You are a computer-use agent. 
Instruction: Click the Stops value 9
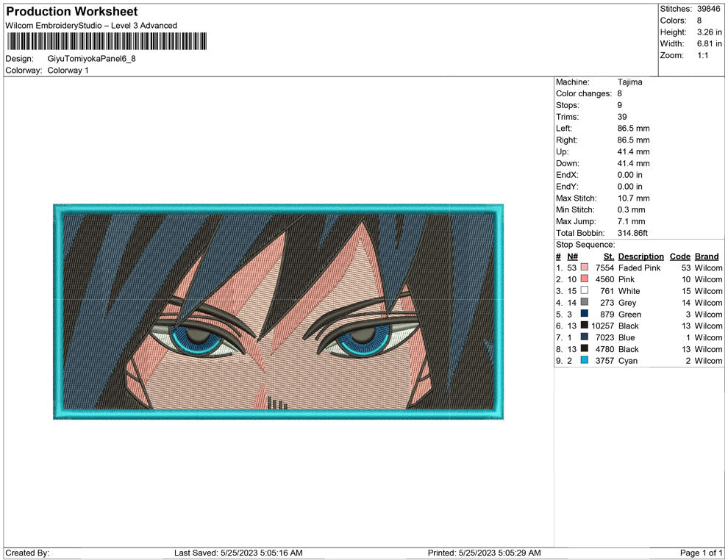[x=619, y=105]
